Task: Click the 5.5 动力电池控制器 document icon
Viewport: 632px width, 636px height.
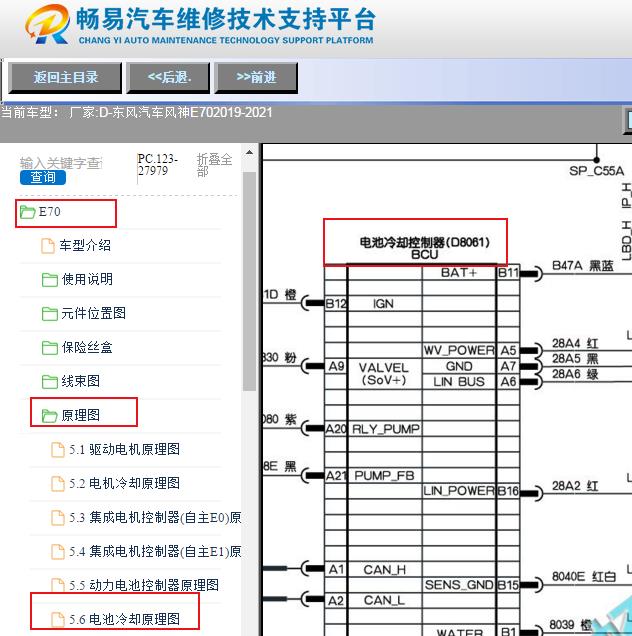Action: (x=58, y=585)
